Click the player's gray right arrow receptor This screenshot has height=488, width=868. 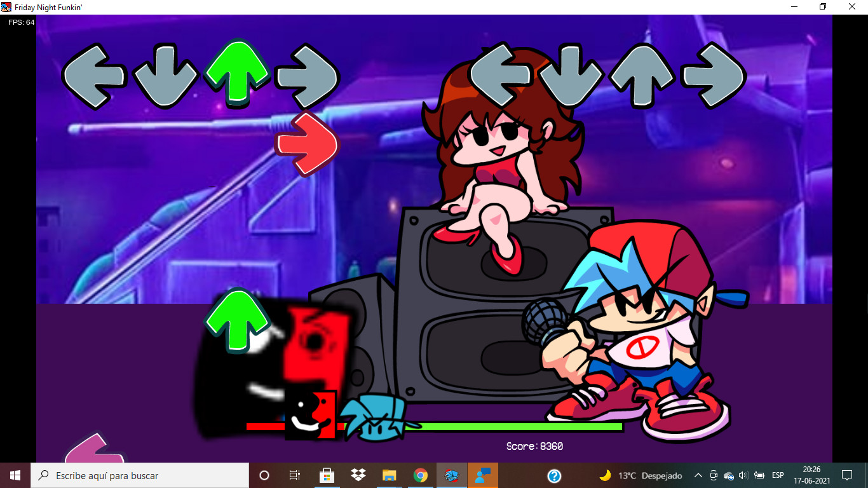713,76
